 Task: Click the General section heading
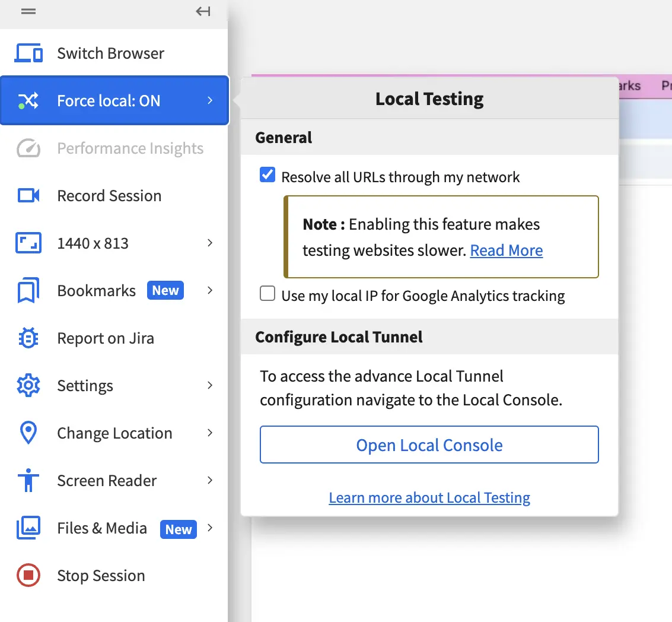(x=284, y=138)
